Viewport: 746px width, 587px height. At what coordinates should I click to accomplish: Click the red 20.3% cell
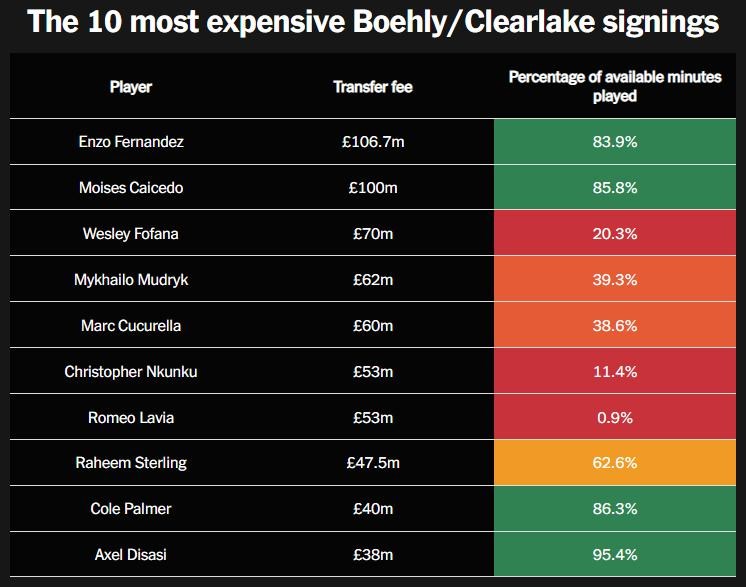click(x=614, y=234)
